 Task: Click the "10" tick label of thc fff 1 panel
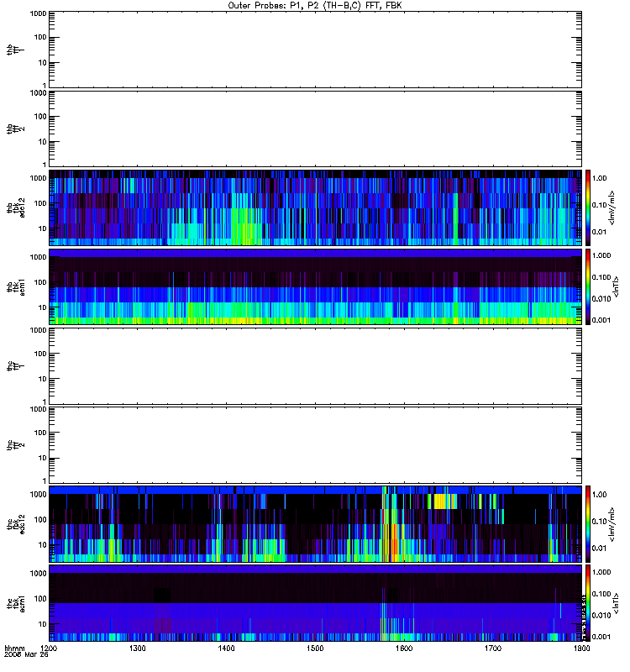(x=43, y=379)
